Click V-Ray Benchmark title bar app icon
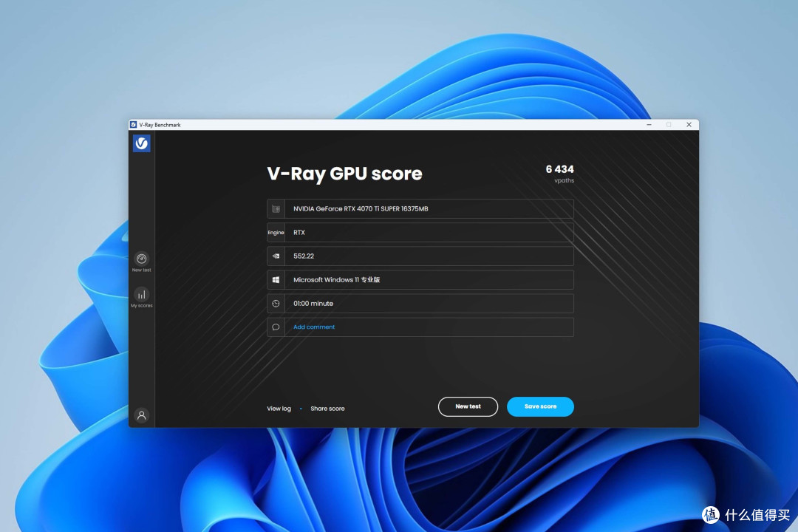Image resolution: width=798 pixels, height=532 pixels. click(133, 125)
